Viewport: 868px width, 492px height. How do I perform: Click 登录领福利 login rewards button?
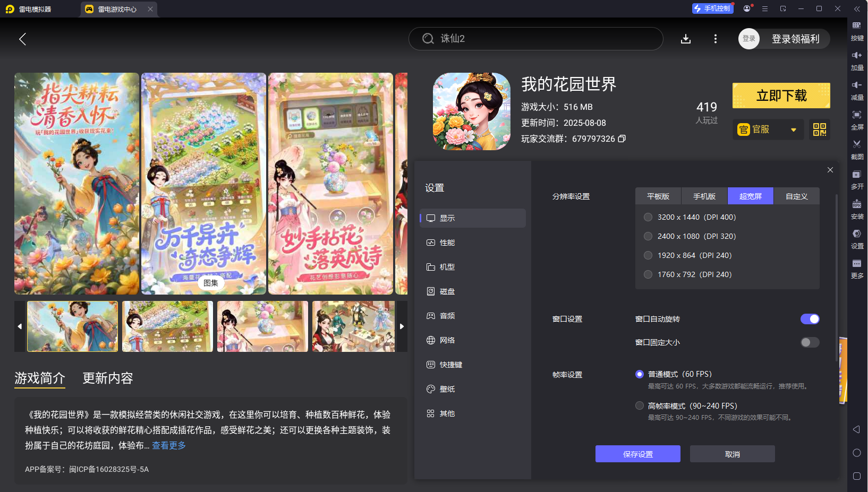tap(795, 39)
